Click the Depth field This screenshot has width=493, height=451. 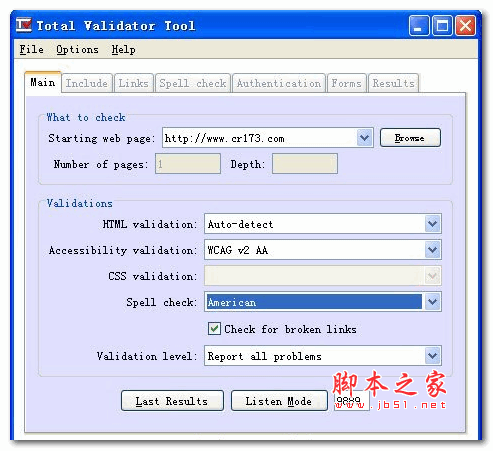(x=305, y=164)
